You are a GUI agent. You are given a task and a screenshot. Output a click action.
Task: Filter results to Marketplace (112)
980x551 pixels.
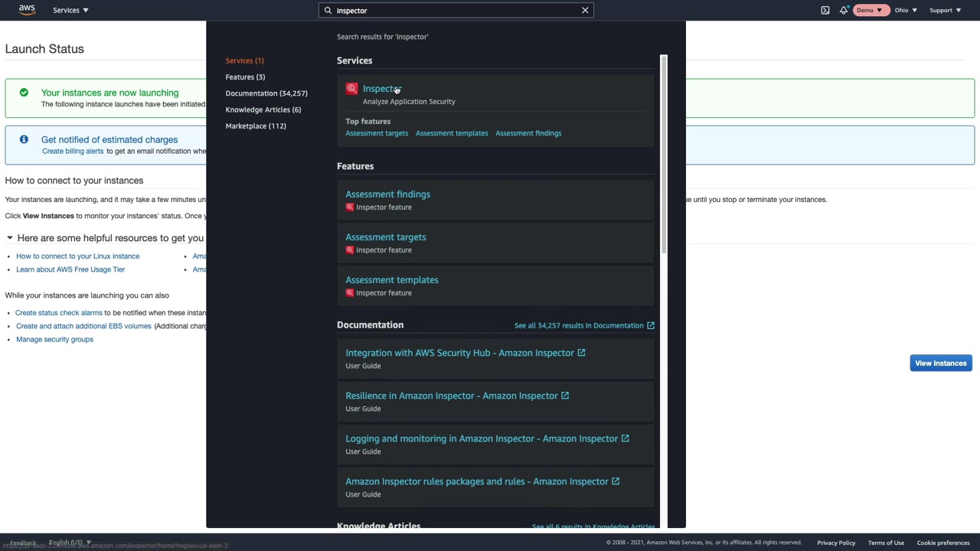pyautogui.click(x=256, y=126)
